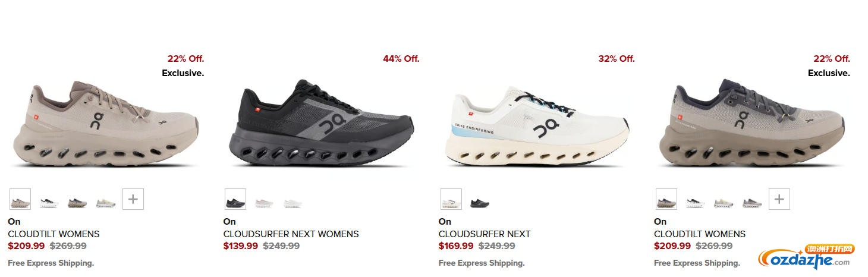Open the CLOUDSURFER NEXT product title link
Viewport: 868px width, 277px height.
(485, 234)
